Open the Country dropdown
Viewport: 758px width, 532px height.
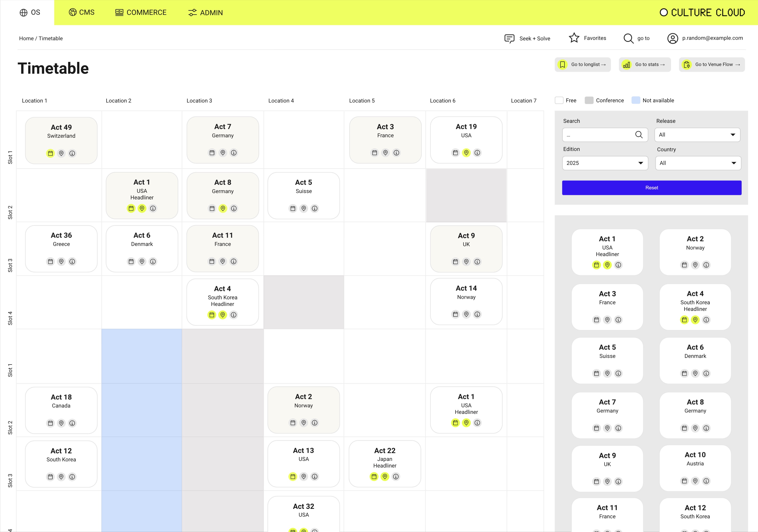[698, 163]
